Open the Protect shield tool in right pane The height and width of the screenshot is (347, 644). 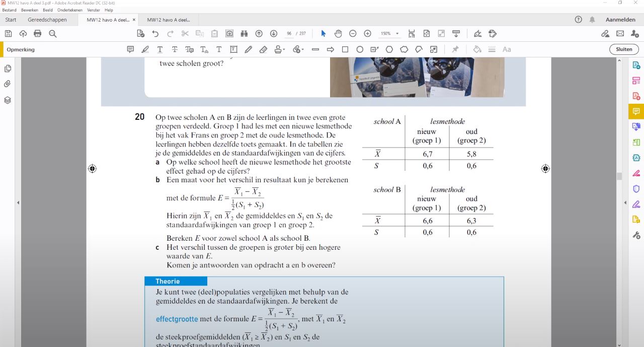(x=636, y=189)
